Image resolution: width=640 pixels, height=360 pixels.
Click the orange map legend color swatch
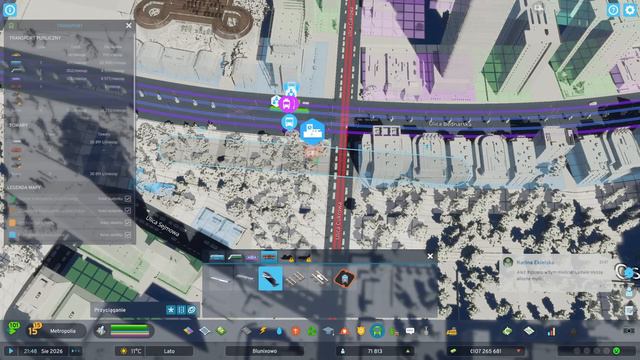(12, 223)
